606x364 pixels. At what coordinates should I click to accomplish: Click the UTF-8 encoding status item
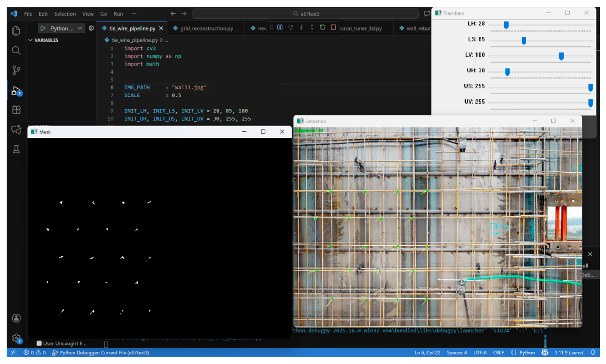pos(480,352)
